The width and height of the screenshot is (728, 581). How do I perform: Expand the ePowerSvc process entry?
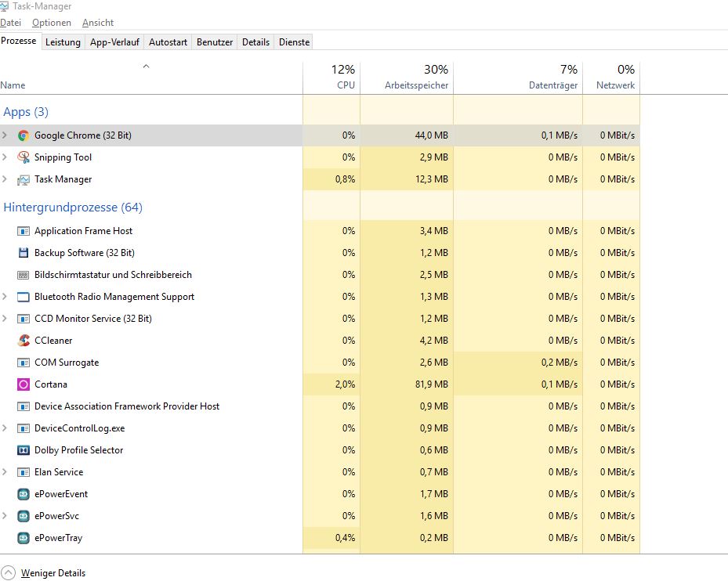pos(5,516)
